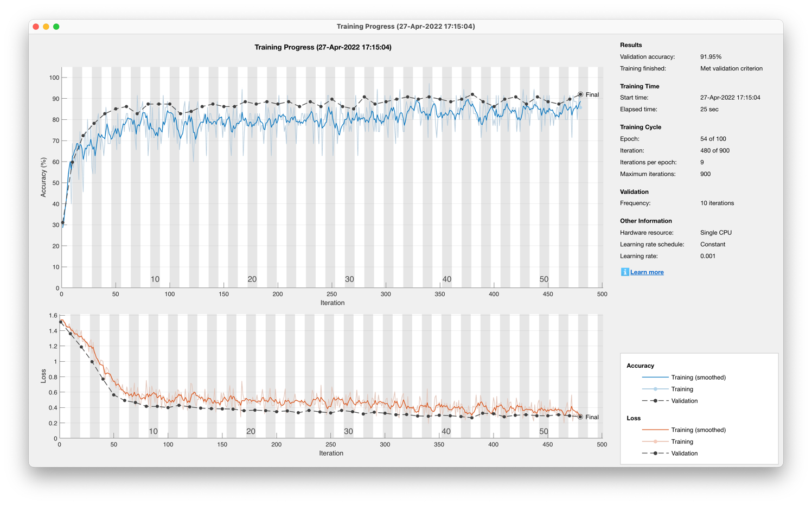Click the epoch 50 label in loss plot
The width and height of the screenshot is (812, 505).
pos(544,432)
